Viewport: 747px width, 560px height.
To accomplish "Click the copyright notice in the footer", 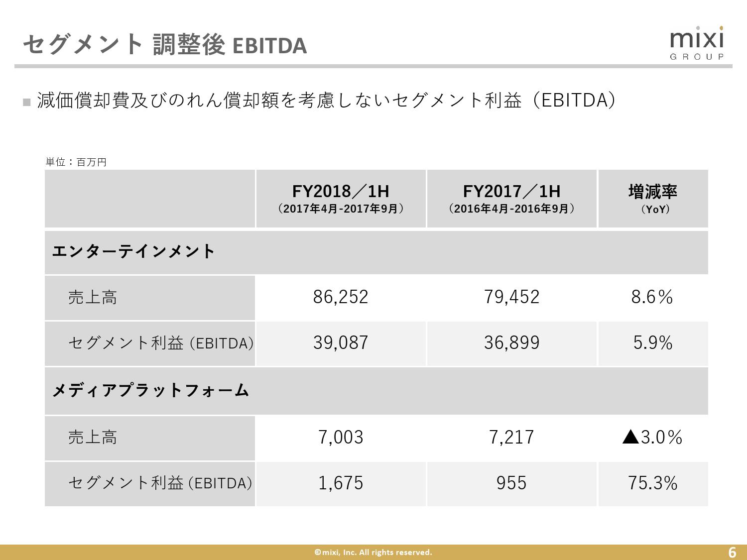I will click(373, 552).
